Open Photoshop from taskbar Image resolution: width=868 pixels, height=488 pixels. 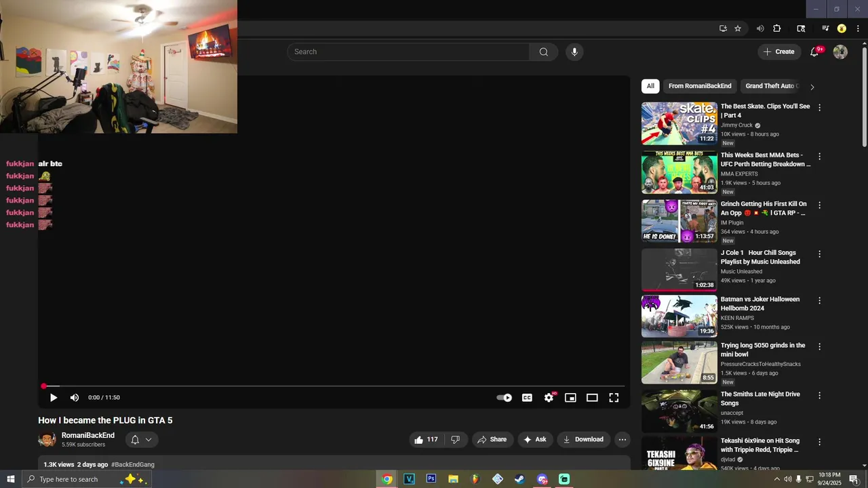(x=431, y=479)
